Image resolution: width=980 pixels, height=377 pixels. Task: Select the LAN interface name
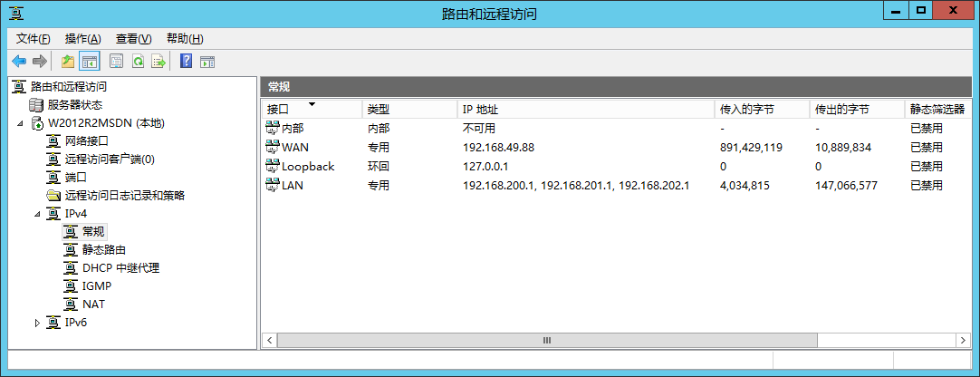pyautogui.click(x=293, y=185)
